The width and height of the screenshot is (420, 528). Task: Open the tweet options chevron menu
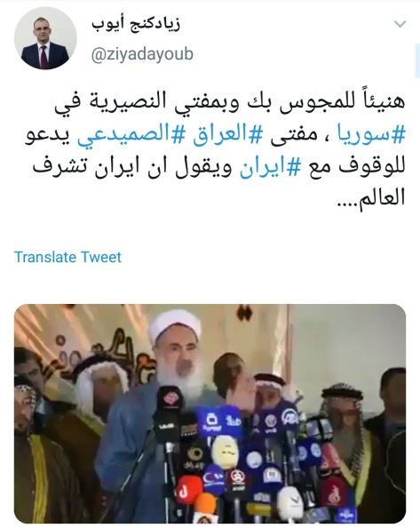(400, 24)
